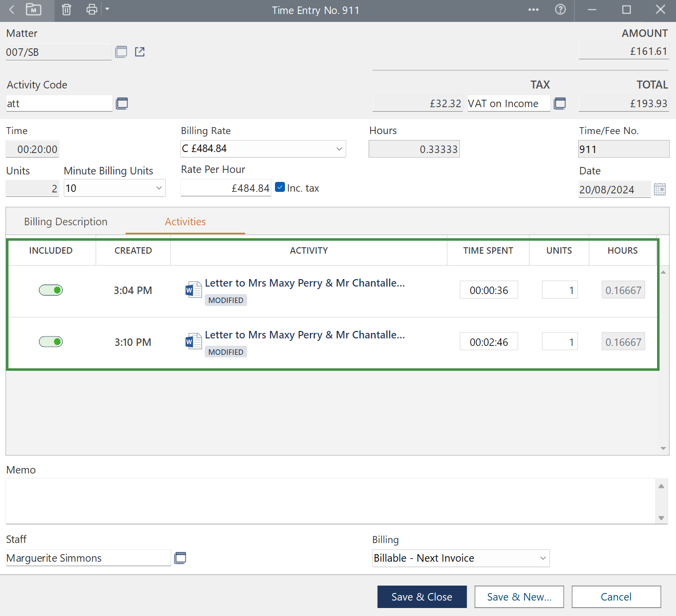Screen dimensions: 676x616
Task: Open the Billing Rate dropdown
Action: coord(339,149)
